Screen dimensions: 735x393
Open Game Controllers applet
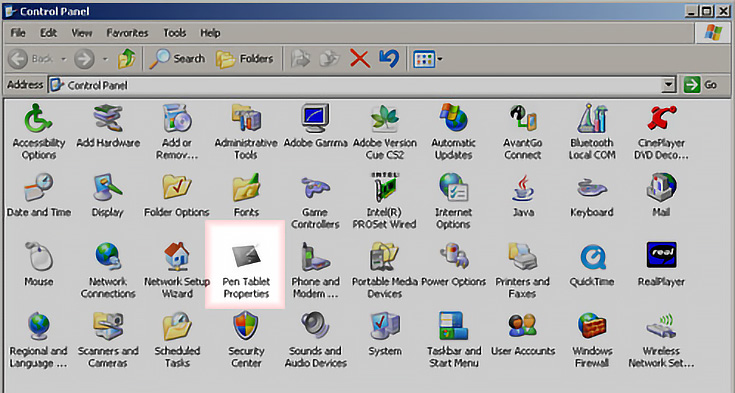point(315,201)
